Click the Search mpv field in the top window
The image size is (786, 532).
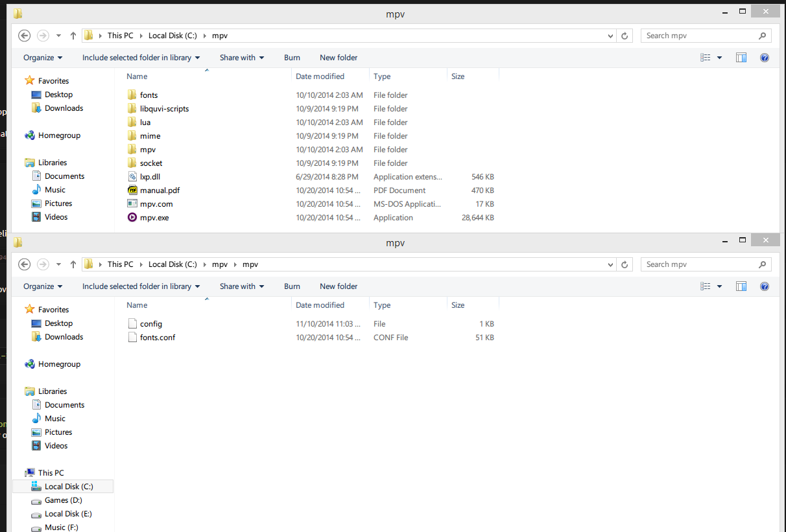(x=699, y=36)
